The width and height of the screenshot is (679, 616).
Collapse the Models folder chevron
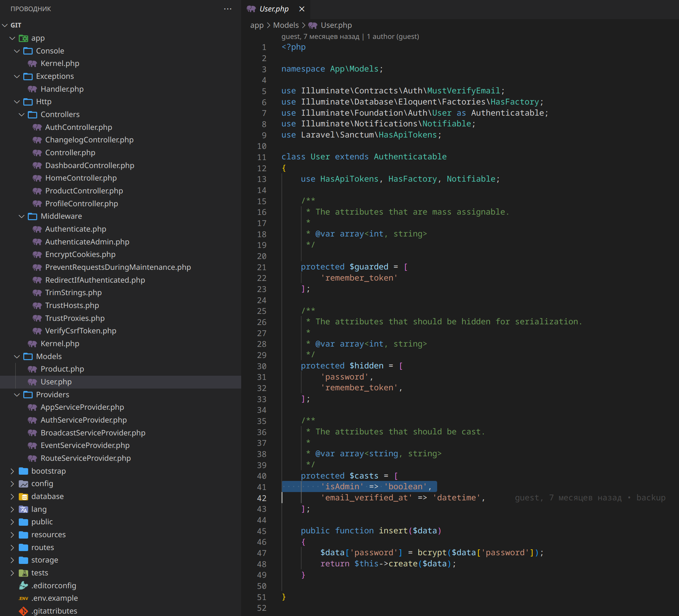point(17,357)
